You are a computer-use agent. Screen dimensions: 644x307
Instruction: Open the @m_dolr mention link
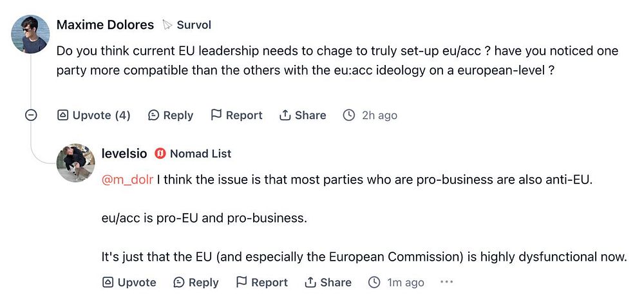pos(128,180)
